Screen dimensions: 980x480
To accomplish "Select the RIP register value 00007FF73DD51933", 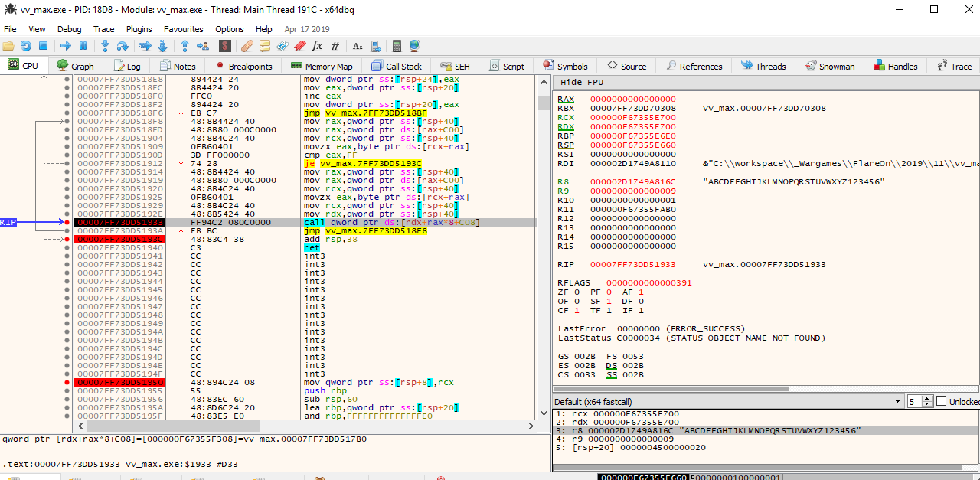I will click(x=633, y=265).
